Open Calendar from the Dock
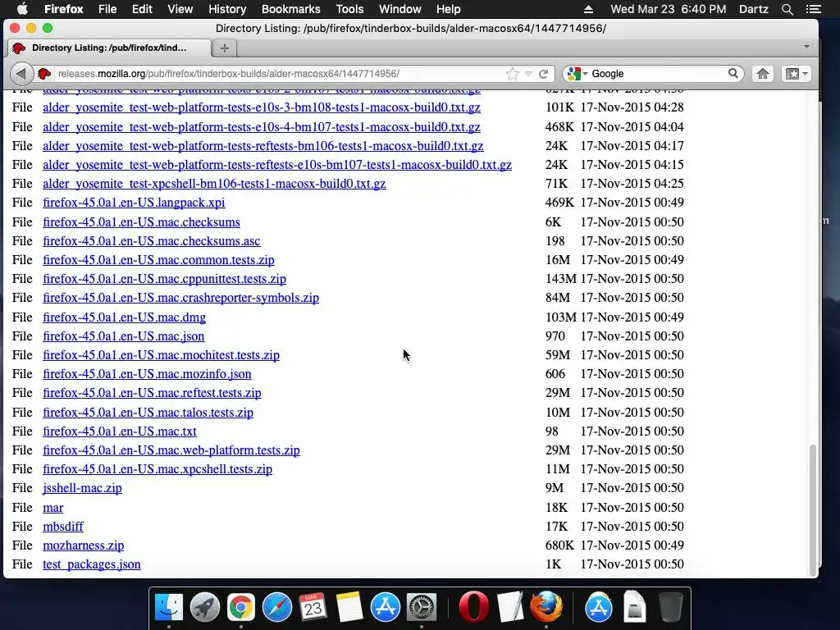 [x=313, y=607]
